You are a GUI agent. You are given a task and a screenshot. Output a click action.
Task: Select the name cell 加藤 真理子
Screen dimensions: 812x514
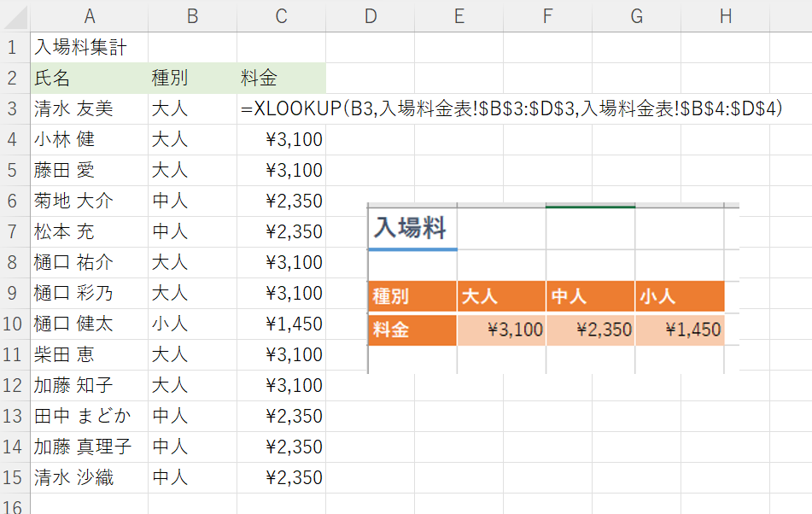[89, 447]
